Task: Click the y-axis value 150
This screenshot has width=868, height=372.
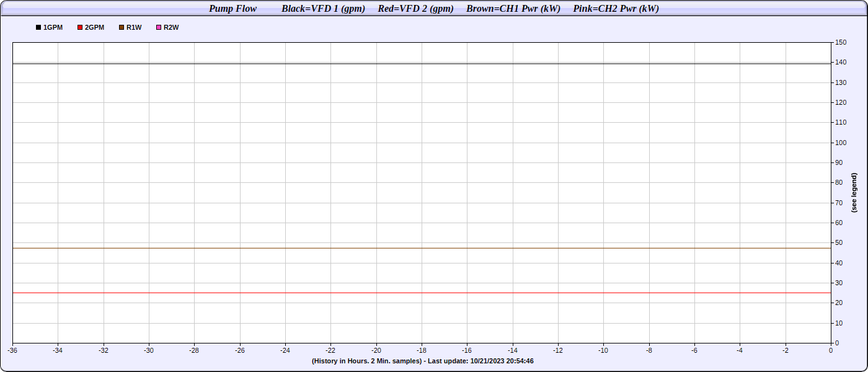Action: [841, 42]
